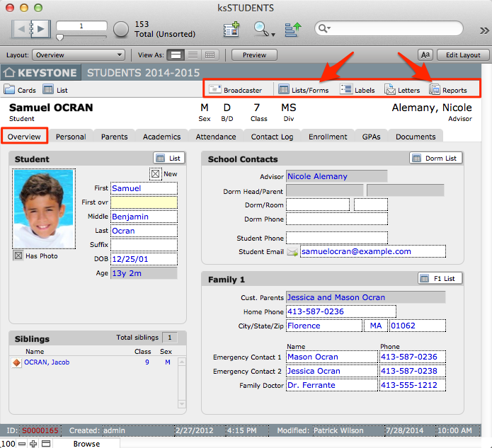492x448 pixels.
Task: Click the record navigation slider
Action: coord(81,35)
